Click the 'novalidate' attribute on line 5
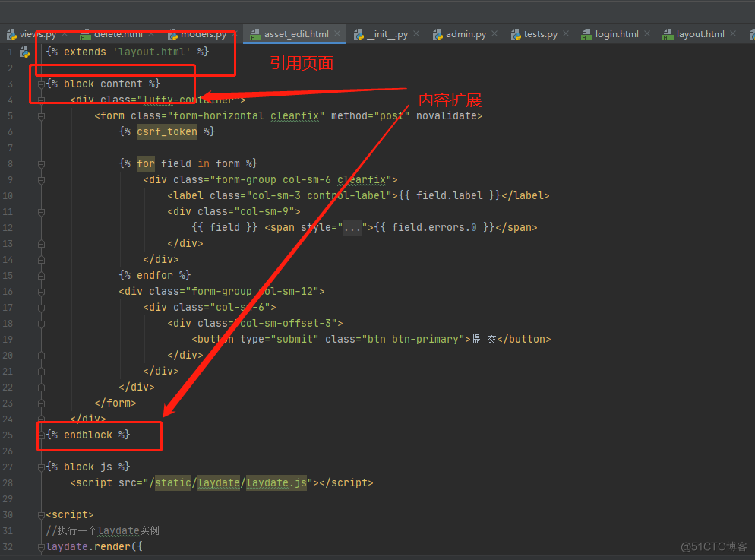 pos(447,116)
